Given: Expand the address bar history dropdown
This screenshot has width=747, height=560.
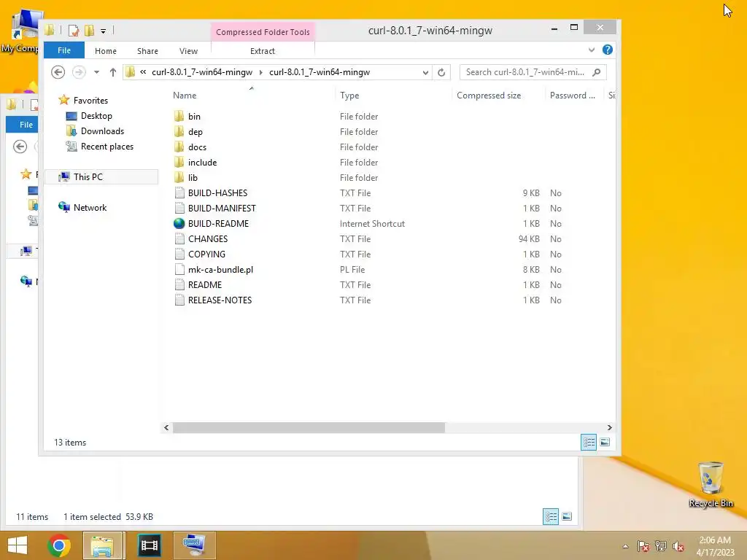Looking at the screenshot, I should click(x=425, y=72).
